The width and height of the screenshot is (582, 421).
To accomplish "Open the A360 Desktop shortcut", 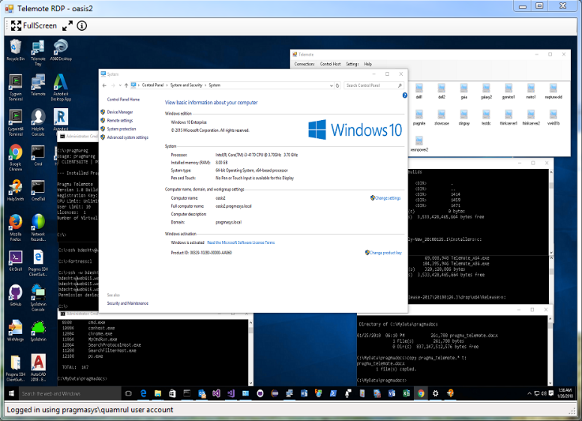I will [61, 50].
